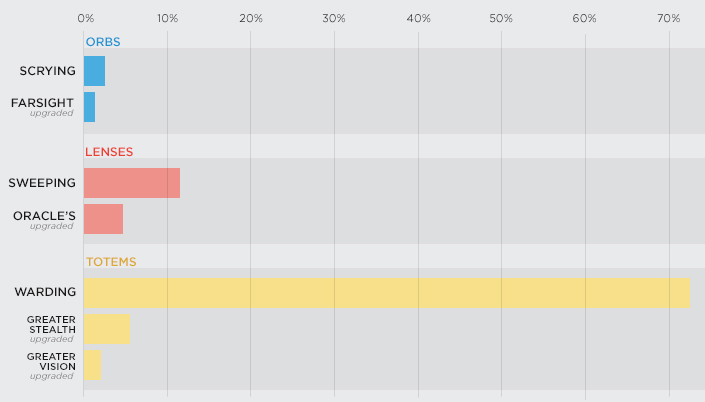This screenshot has width=705, height=402.
Task: Click the 50% axis tick label
Action: [502, 18]
